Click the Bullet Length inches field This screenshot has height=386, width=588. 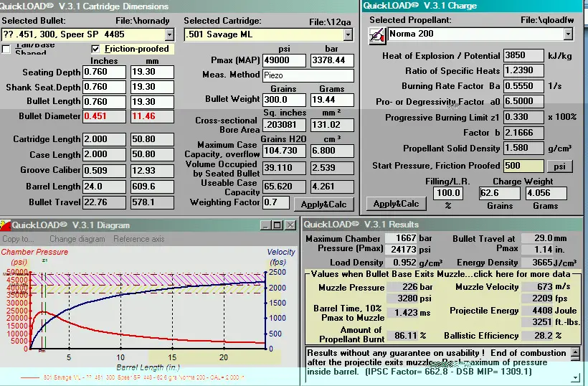click(x=104, y=102)
